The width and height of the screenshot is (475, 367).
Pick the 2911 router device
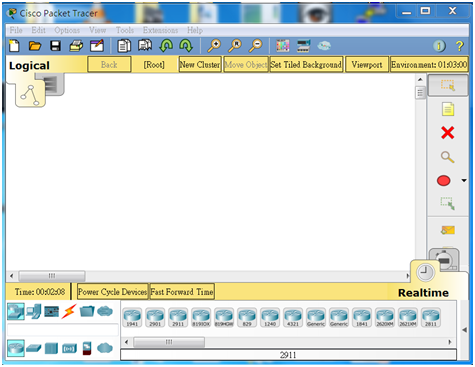[x=178, y=318]
